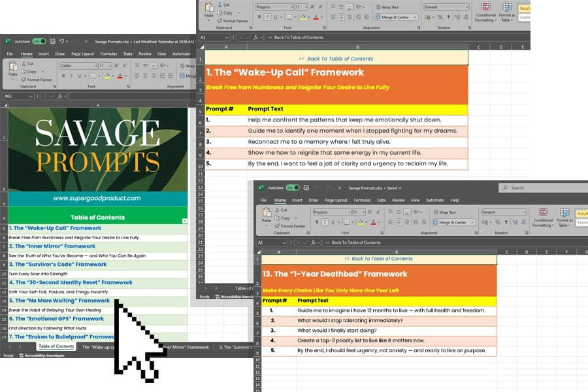Open filter dropdown on Table of Contents header
The width and height of the screenshot is (588, 392).
(x=184, y=221)
